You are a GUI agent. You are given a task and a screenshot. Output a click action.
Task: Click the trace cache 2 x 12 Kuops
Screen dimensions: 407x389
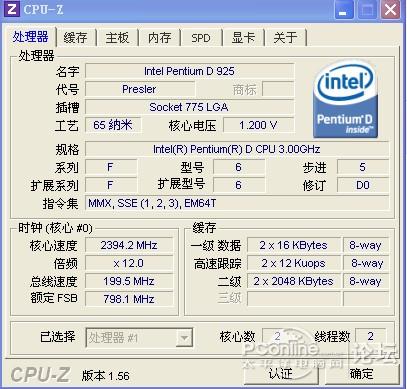coord(294,263)
